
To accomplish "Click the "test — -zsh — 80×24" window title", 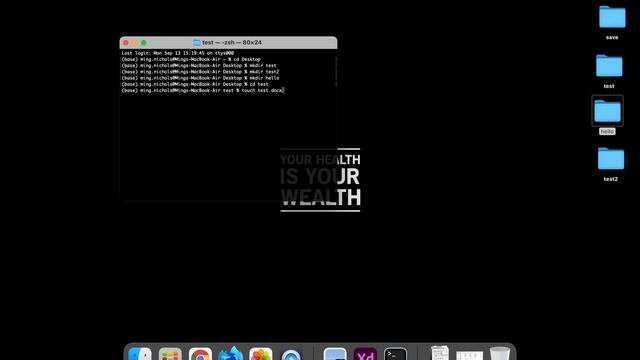I will tap(232, 42).
